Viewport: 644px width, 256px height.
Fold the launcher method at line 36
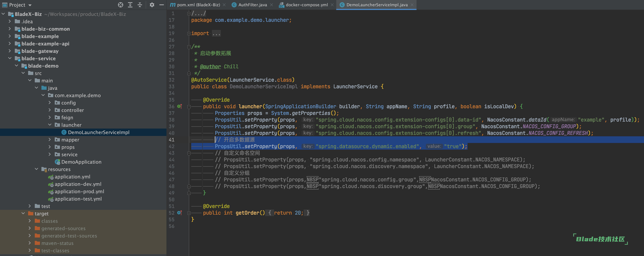189,107
